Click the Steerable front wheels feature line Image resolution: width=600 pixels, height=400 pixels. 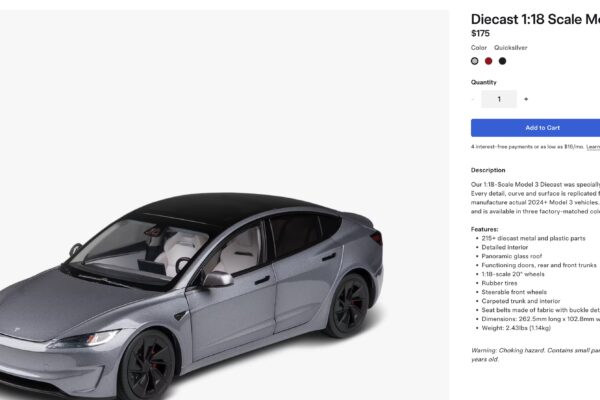[514, 292]
